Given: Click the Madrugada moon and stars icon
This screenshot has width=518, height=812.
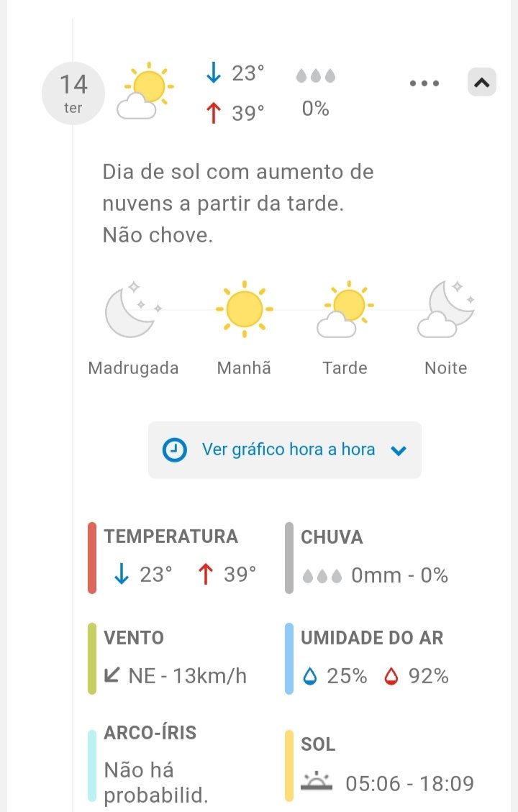Looking at the screenshot, I should coord(132,311).
